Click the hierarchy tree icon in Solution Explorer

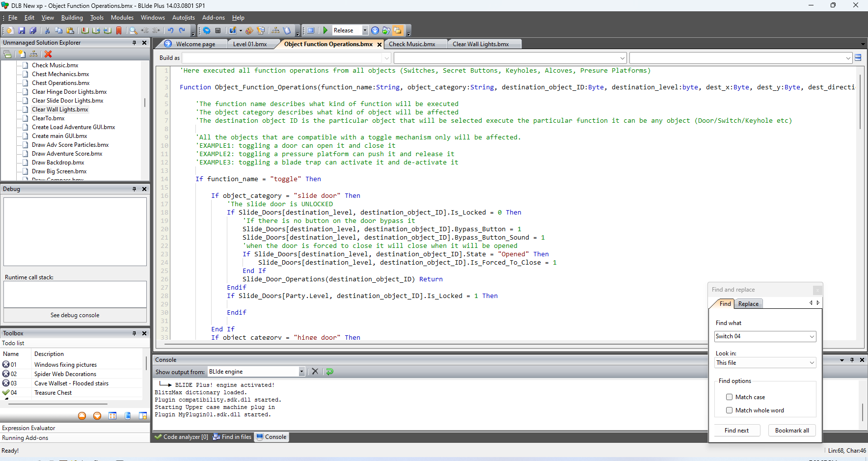33,54
